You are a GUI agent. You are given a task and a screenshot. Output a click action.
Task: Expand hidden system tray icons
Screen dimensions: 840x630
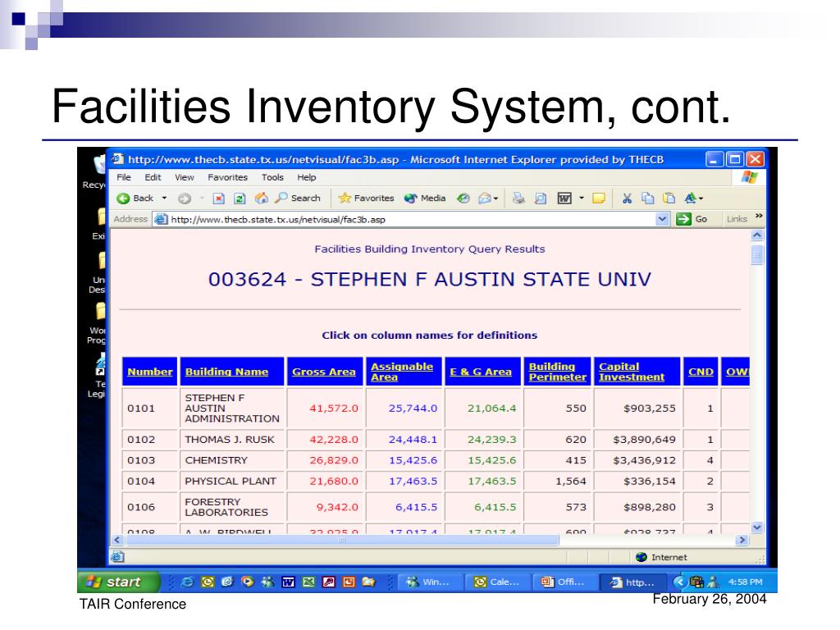[x=680, y=582]
